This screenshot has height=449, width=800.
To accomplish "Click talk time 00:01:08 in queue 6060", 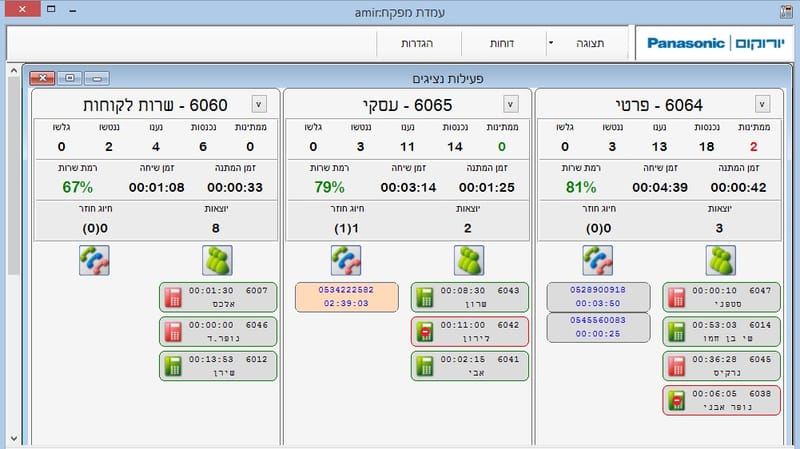I will pyautogui.click(x=156, y=188).
